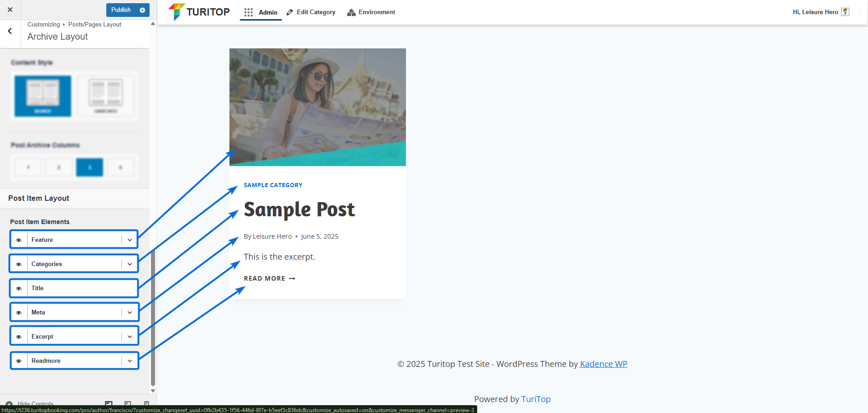
Task: Choose 2 post archive columns
Action: (x=59, y=167)
